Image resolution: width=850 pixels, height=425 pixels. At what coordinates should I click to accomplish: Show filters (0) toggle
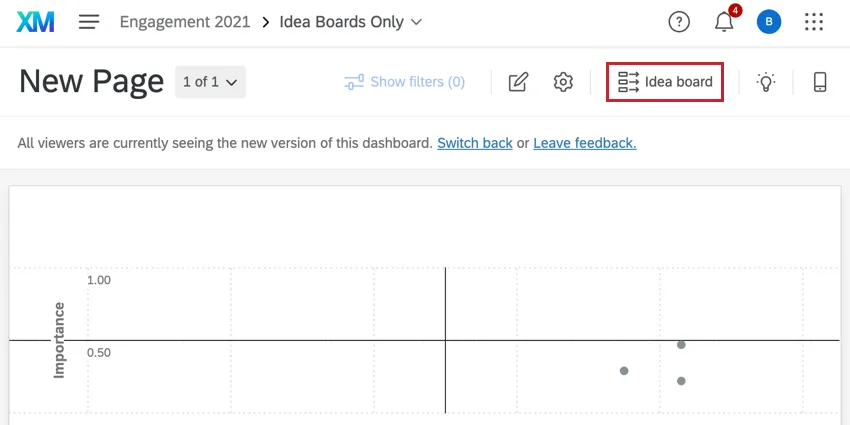tap(405, 82)
